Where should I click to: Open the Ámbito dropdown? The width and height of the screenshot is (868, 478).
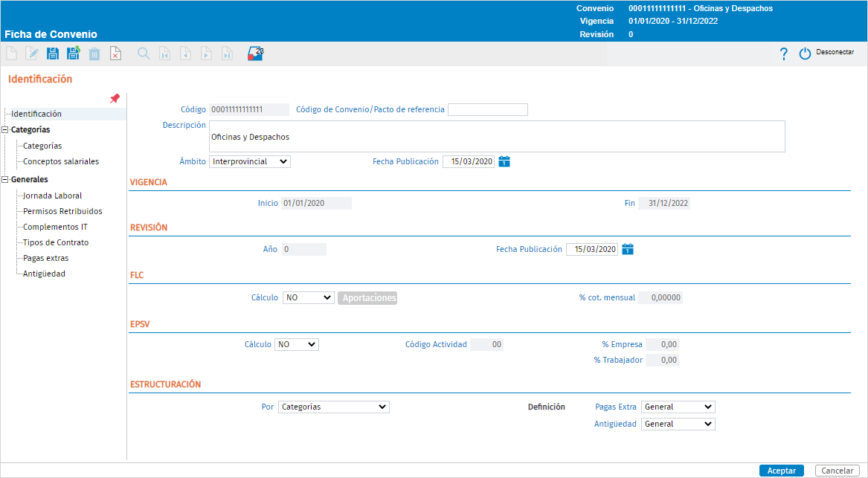[250, 161]
